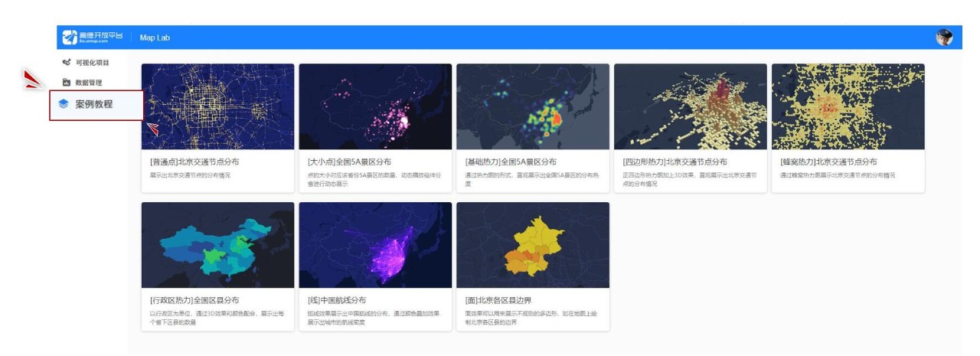This screenshot has height=356, width=980.
Task: Click description starting 通过蜂窝热力图展示
Action: [837, 175]
